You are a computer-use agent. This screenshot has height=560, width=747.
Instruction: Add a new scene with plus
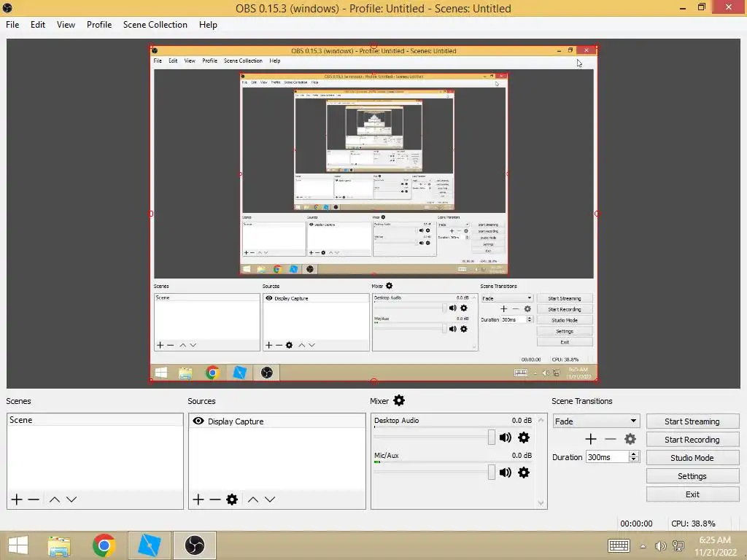[x=17, y=499]
